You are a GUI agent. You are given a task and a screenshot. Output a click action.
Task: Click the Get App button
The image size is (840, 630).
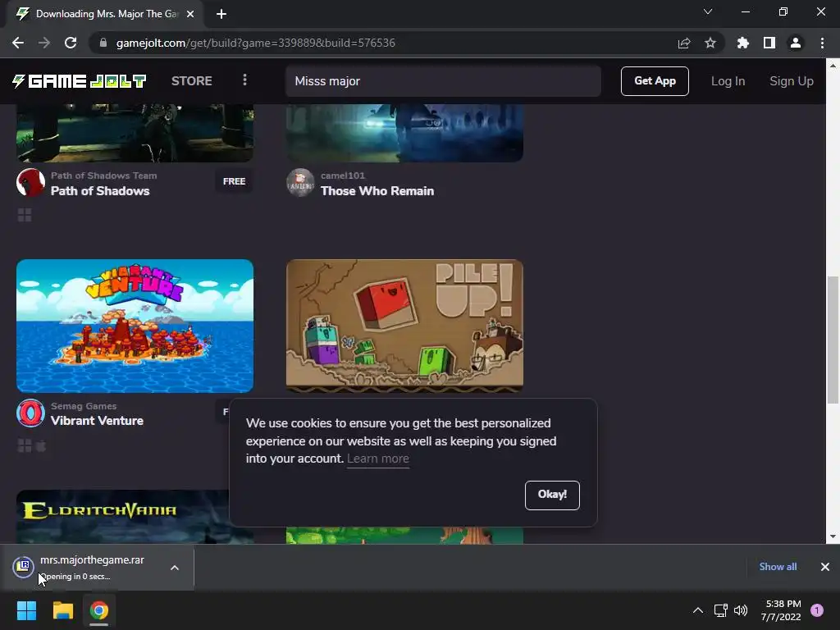655,81
